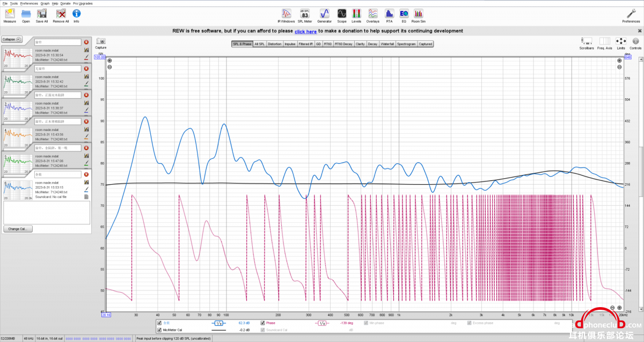Open the Pro Upgrades menu
This screenshot has height=342, width=644.
click(83, 3)
